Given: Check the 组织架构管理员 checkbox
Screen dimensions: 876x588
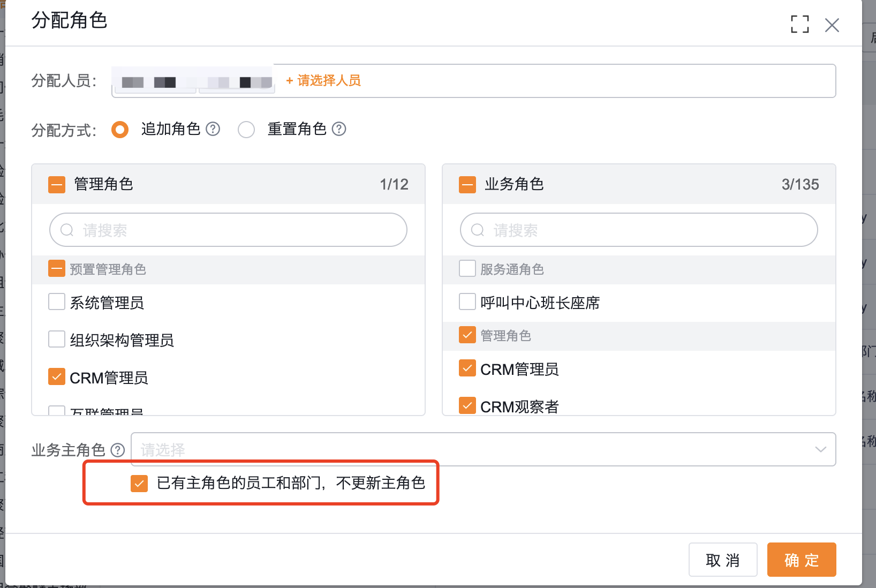Looking at the screenshot, I should pos(56,338).
